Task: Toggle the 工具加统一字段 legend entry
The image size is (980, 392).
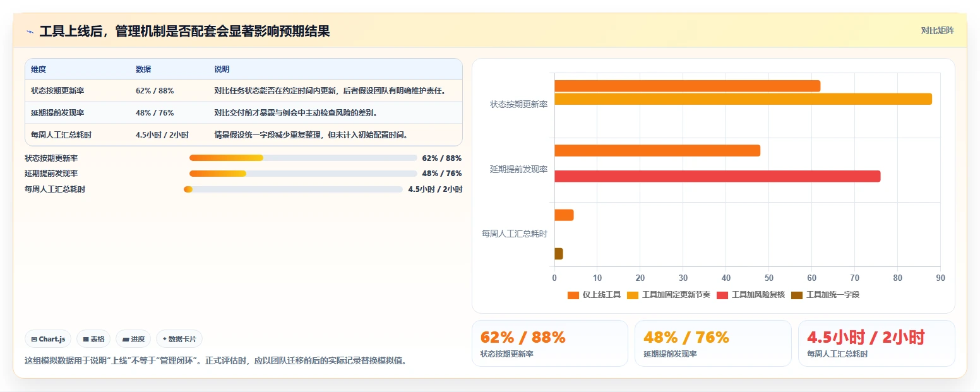Action: click(825, 295)
